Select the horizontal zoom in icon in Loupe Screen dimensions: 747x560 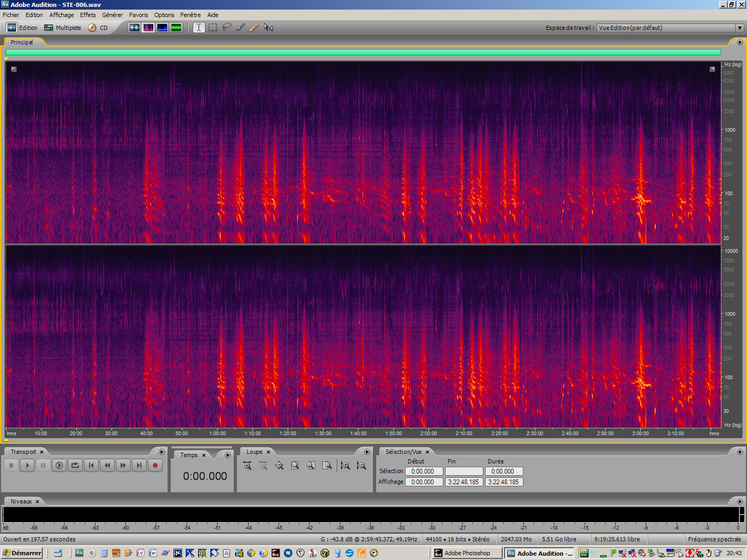coord(247,465)
